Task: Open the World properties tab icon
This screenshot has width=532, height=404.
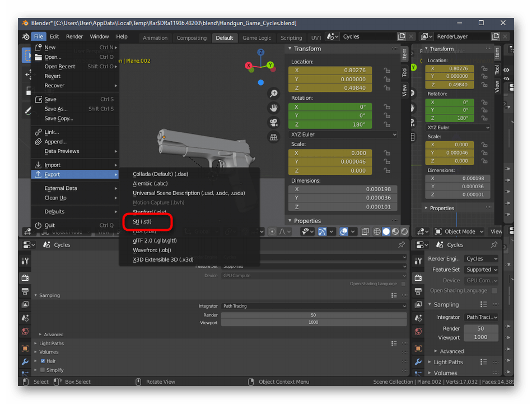Action: [x=25, y=332]
